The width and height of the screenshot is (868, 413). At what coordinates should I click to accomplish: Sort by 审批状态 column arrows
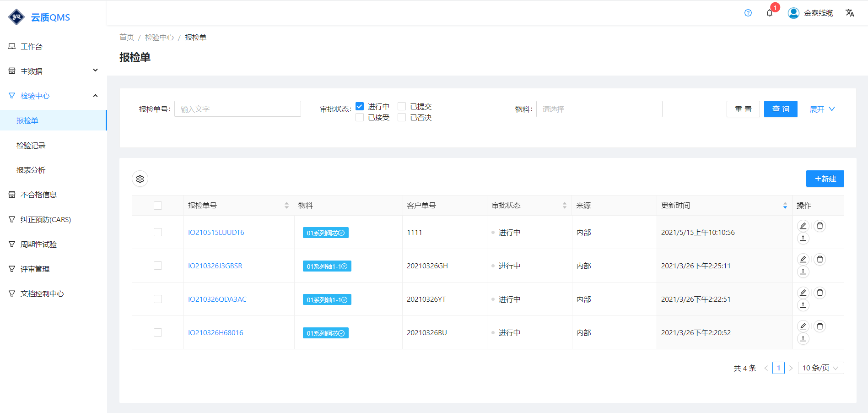point(564,206)
